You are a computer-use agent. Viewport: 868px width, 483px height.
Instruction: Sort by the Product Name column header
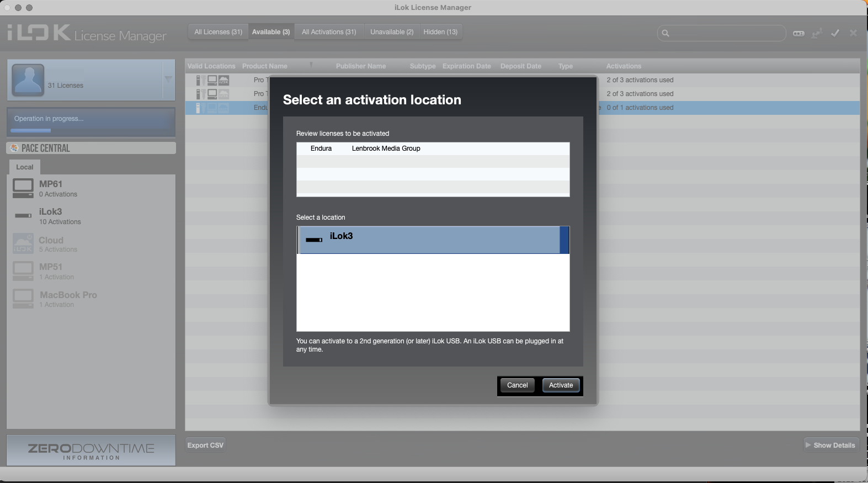pyautogui.click(x=265, y=66)
